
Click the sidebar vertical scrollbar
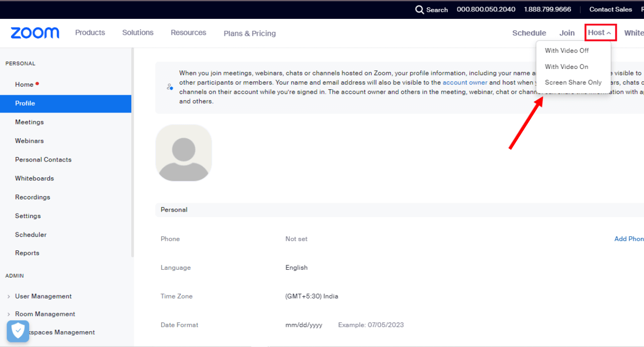coord(132,153)
